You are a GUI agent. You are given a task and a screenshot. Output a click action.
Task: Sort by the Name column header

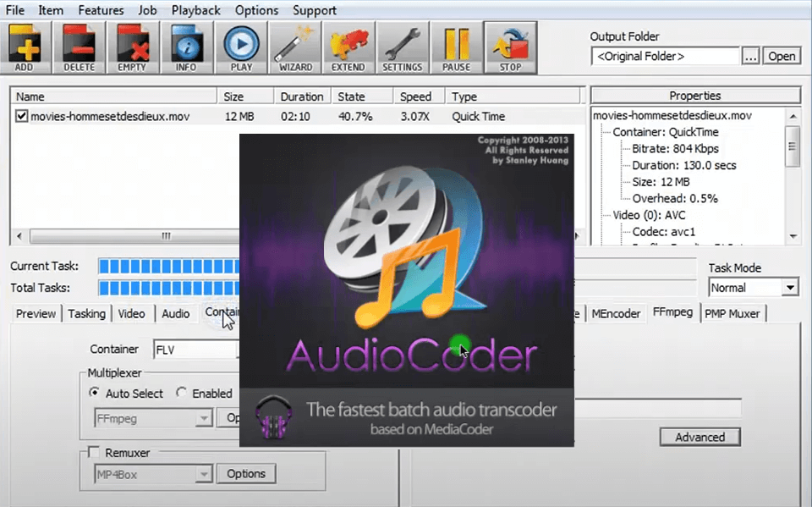tap(114, 96)
